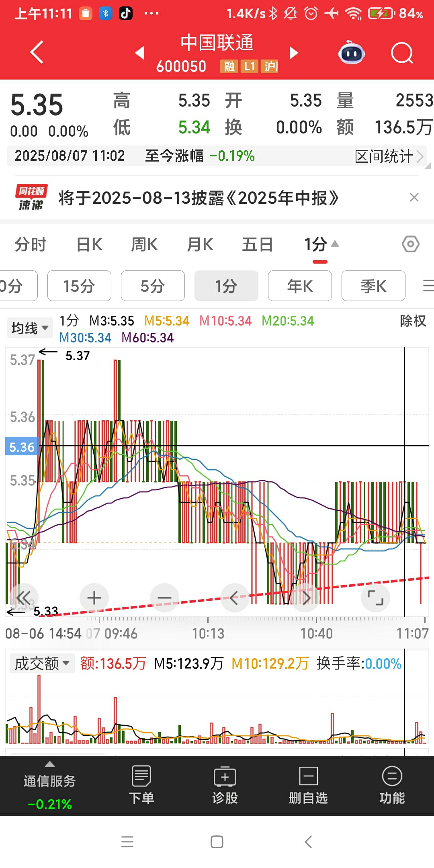The width and height of the screenshot is (434, 868).
Task: Tap the Bluetooth notification icon in status bar
Action: click(x=106, y=14)
